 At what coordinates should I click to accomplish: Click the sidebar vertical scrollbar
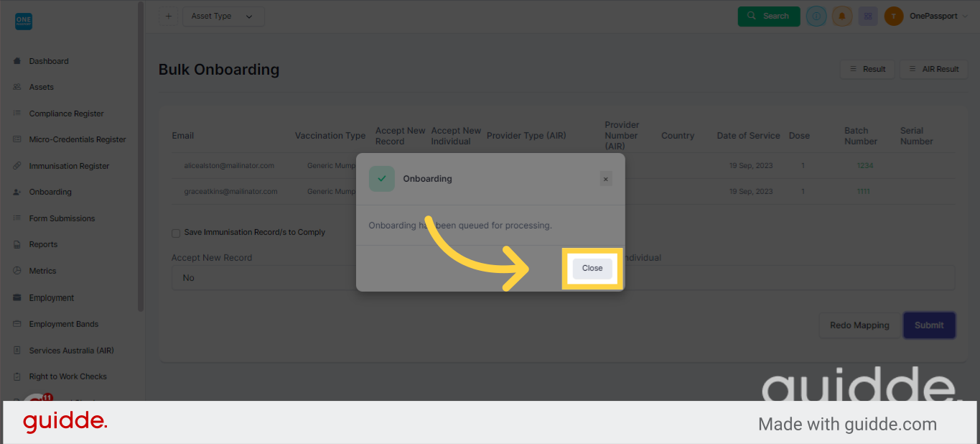click(x=141, y=157)
